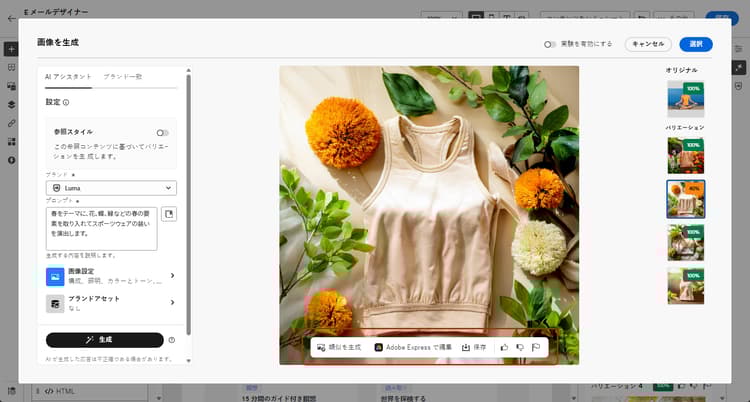Open the Luma brand dropdown
750x402 pixels.
click(111, 188)
